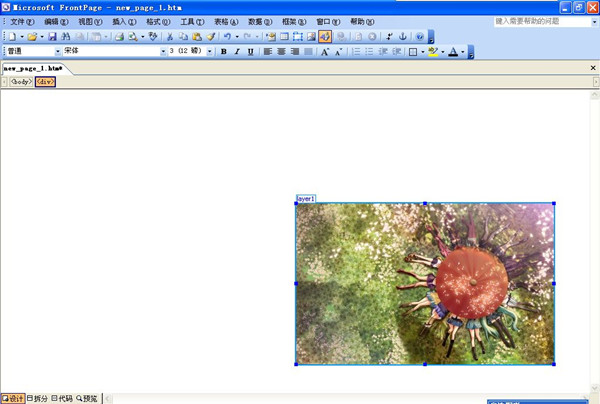Switch to 拆分 view
The image size is (600, 404).
38,399
